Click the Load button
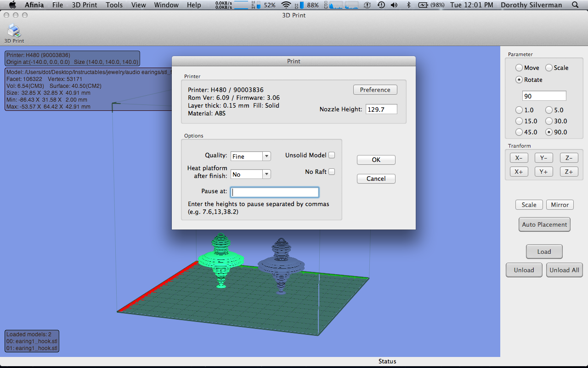Image resolution: width=588 pixels, height=368 pixels. (544, 252)
